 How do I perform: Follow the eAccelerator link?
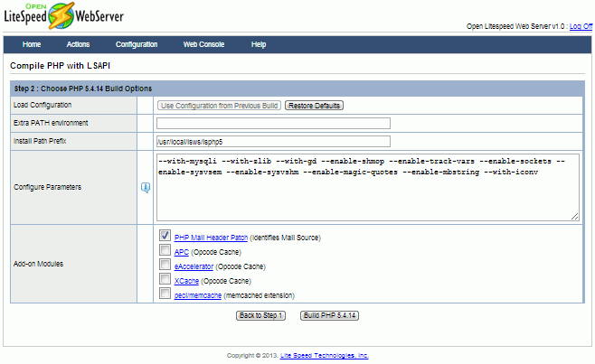(x=194, y=266)
